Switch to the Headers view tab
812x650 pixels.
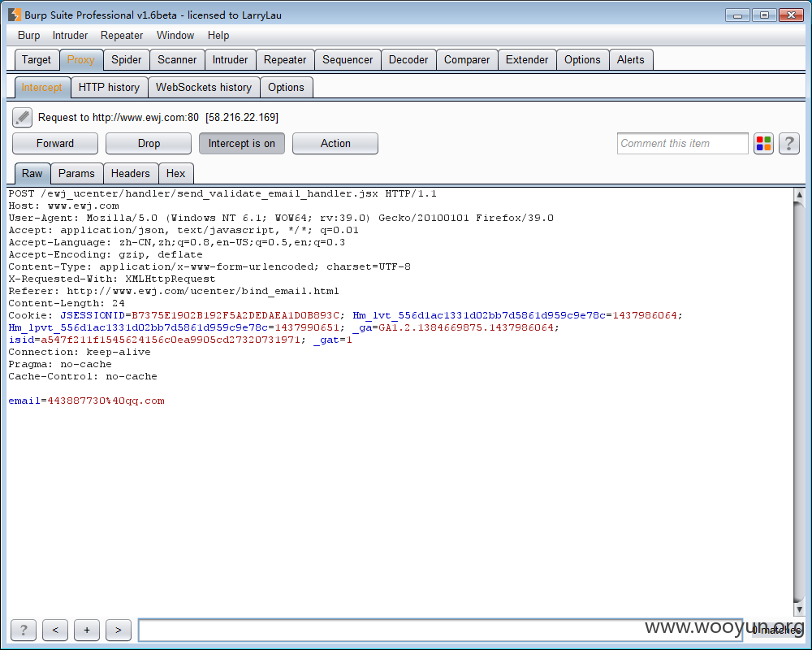(x=131, y=173)
